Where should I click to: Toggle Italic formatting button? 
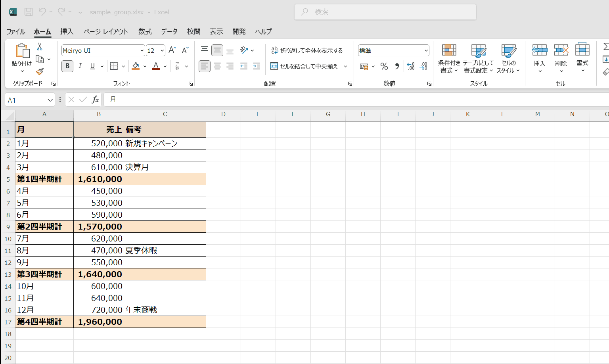click(x=80, y=66)
